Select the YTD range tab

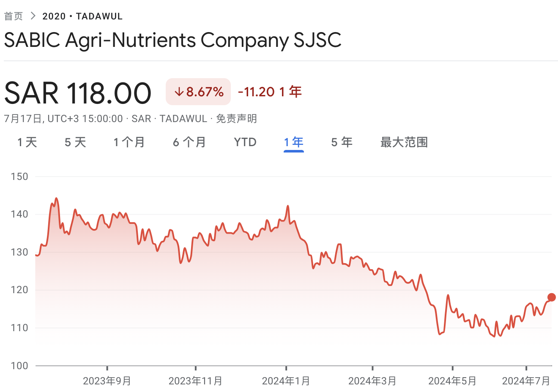(x=245, y=142)
